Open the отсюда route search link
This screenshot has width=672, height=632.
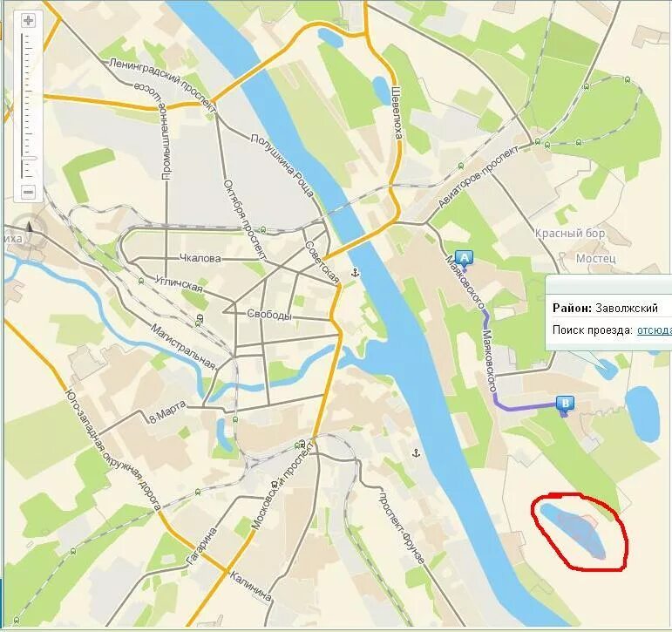654,330
